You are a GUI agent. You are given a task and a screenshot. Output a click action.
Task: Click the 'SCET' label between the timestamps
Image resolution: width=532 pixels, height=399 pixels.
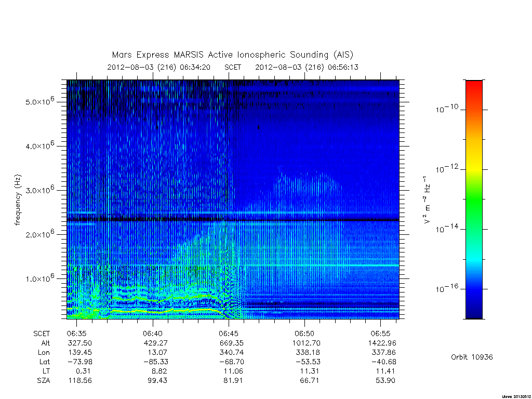click(x=233, y=67)
